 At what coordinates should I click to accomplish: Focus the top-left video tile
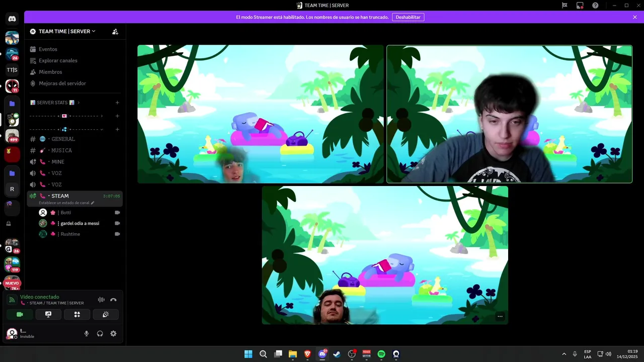click(261, 114)
